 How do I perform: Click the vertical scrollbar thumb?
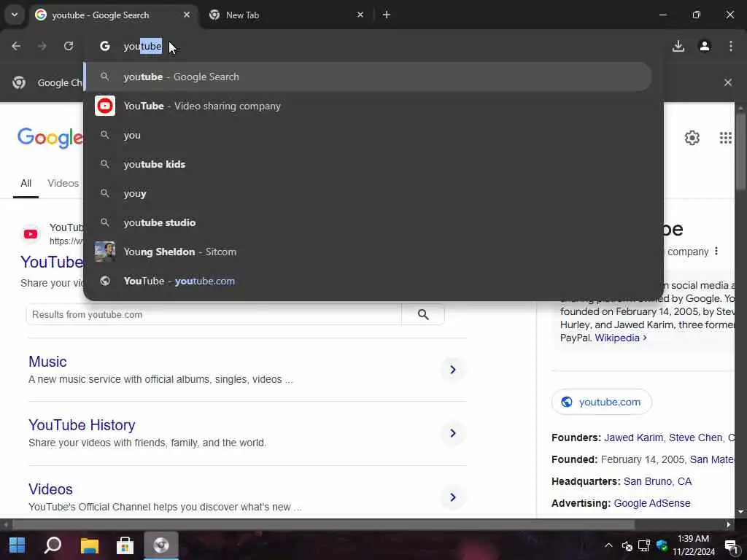[x=740, y=152]
